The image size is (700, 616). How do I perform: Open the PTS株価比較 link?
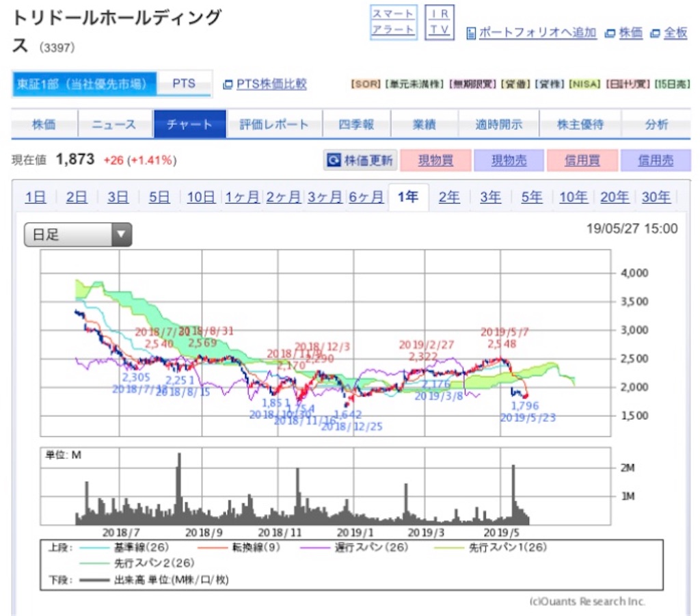(271, 84)
